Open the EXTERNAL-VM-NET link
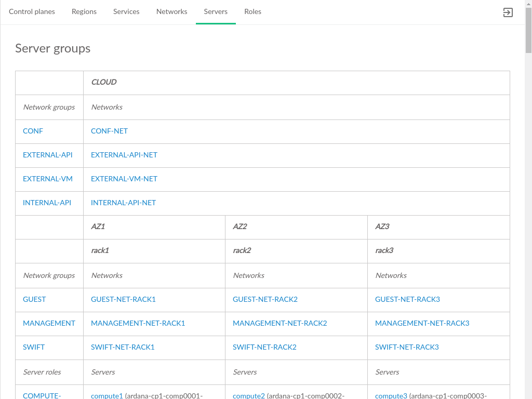532x399 pixels. click(x=124, y=179)
